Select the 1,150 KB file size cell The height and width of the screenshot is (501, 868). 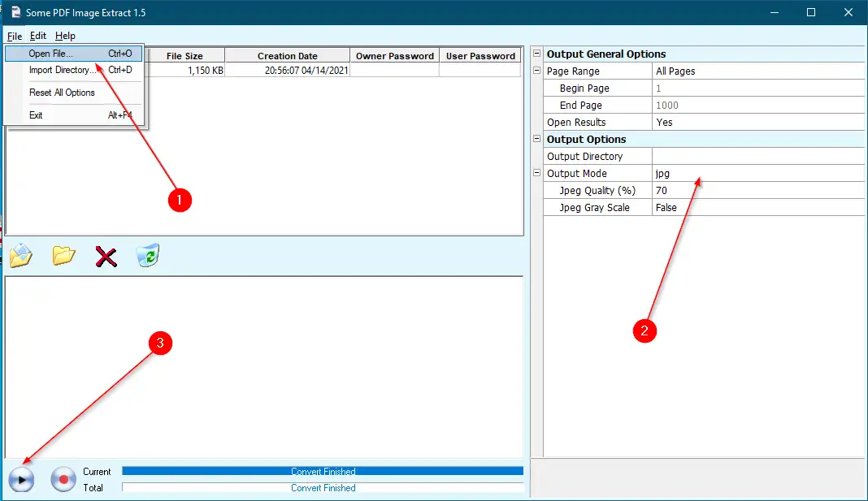pos(184,70)
